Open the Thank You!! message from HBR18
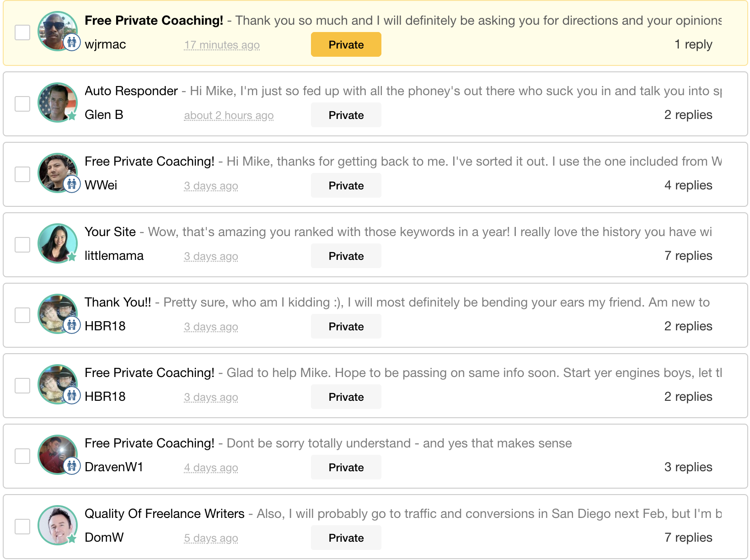The width and height of the screenshot is (750, 560). coord(118,302)
